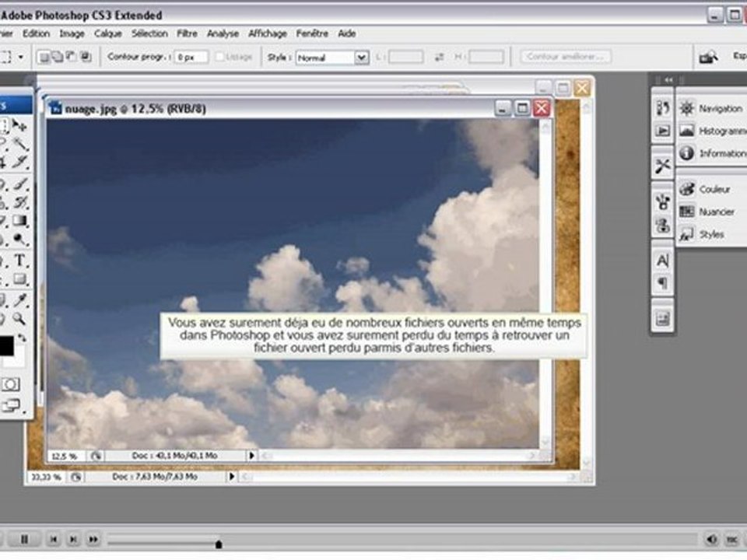Viewport: 747px width, 560px height.
Task: Pause the tutorial video
Action: click(24, 539)
